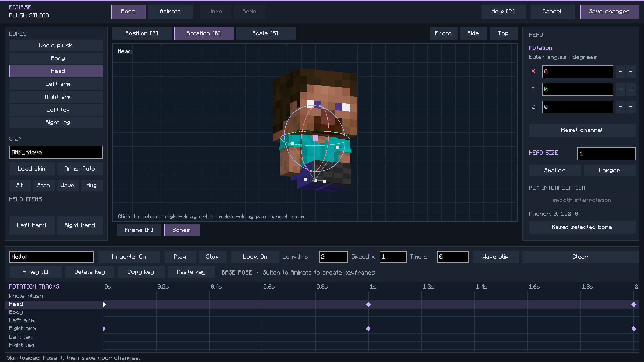Increase the Y rotation value
This screenshot has height=362, width=644.
pos(631,89)
